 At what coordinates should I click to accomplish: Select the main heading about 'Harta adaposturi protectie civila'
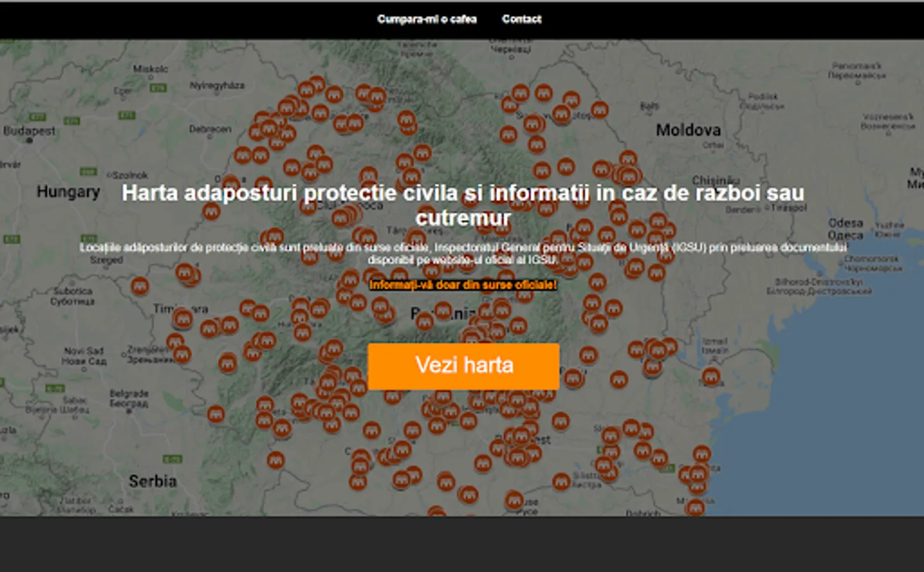463,205
